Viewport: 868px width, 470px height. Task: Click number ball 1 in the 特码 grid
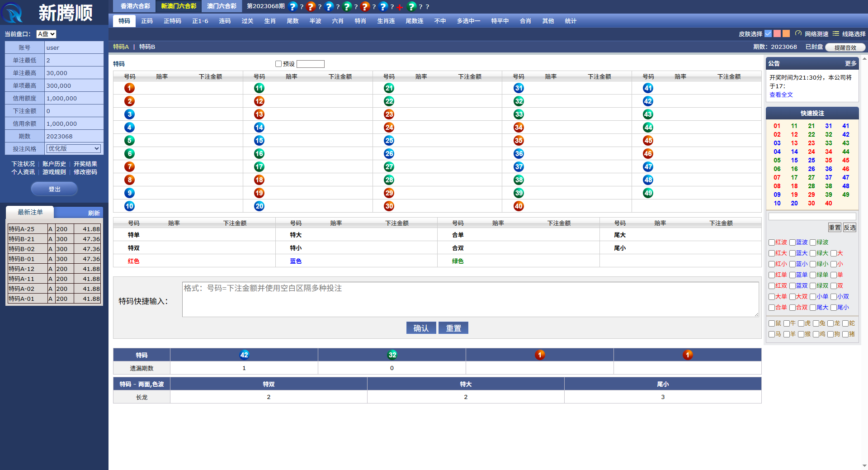pos(129,88)
